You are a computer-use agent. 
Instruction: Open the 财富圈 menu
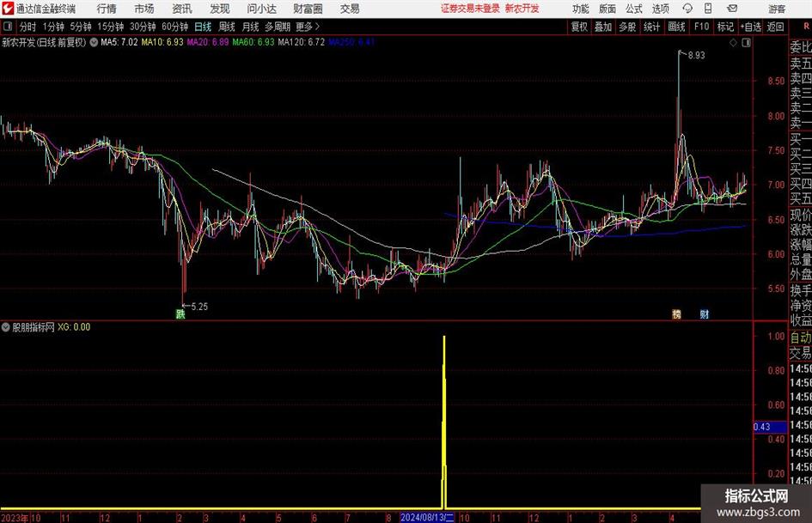[308, 9]
